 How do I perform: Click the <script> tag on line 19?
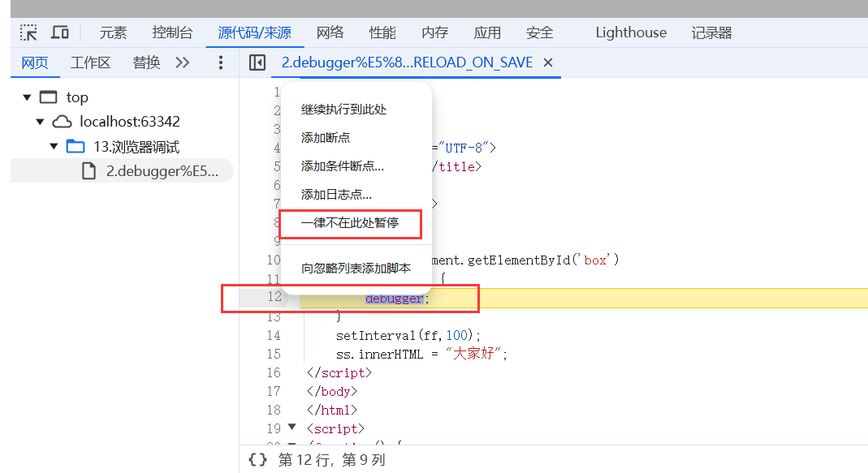click(335, 428)
